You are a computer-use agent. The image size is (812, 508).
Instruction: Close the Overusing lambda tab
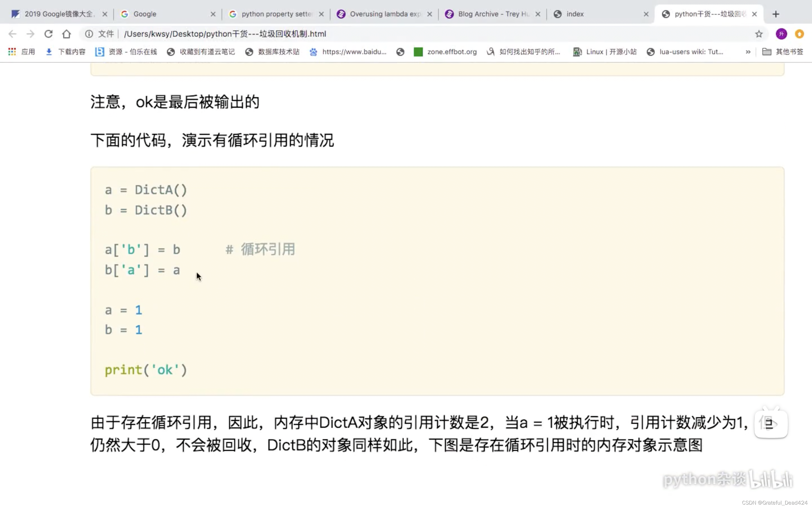click(429, 14)
